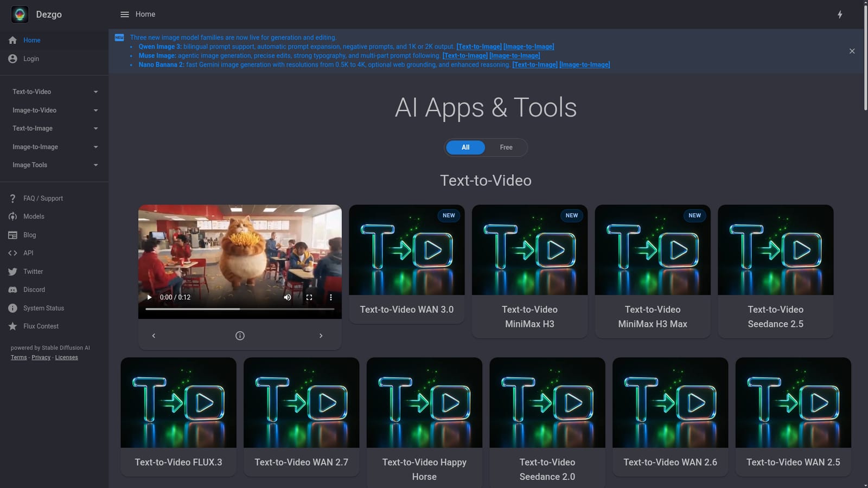The width and height of the screenshot is (868, 488).
Task: Open the Terms link
Action: [x=19, y=357]
